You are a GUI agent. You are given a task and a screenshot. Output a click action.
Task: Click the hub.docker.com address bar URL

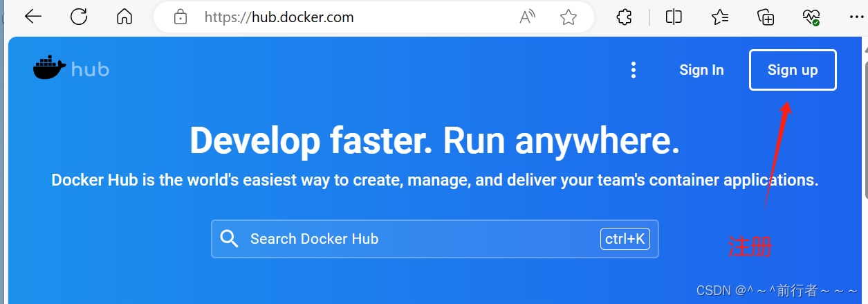point(279,17)
